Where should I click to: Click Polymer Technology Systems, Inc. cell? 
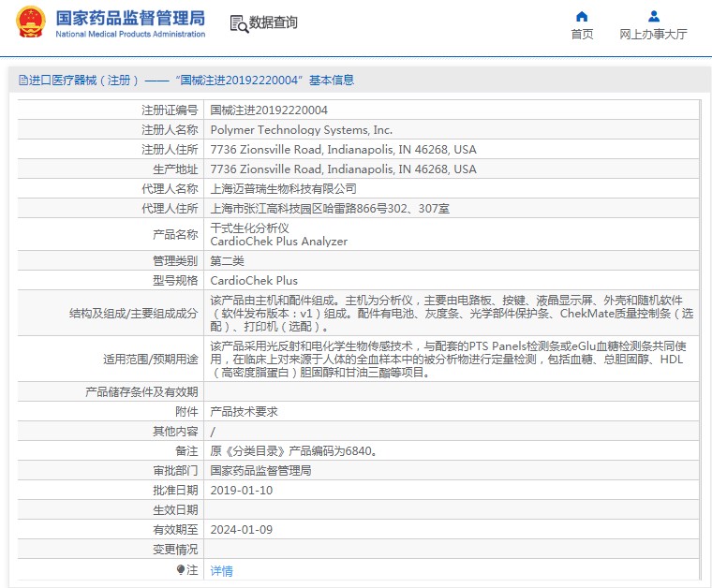[301, 130]
